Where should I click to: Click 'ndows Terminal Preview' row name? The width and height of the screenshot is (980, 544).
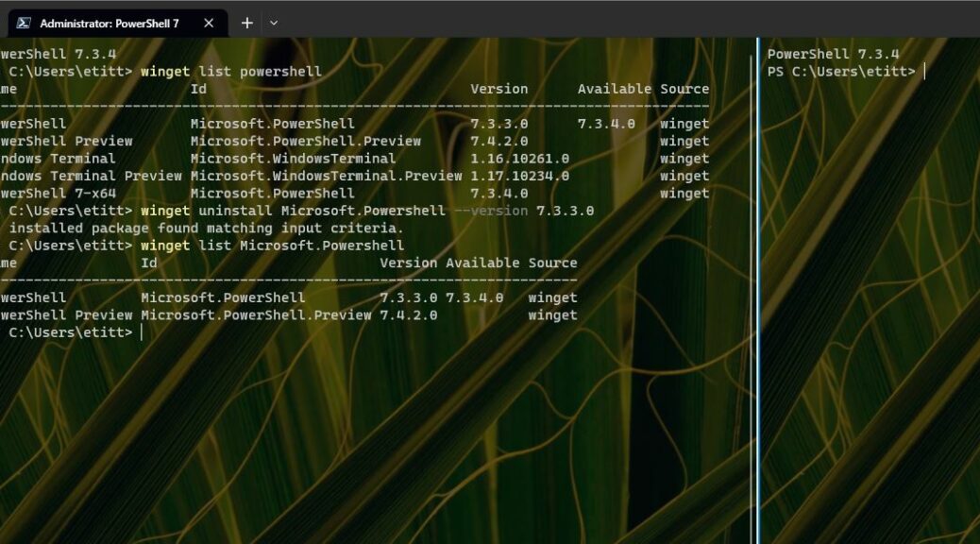[x=92, y=177]
